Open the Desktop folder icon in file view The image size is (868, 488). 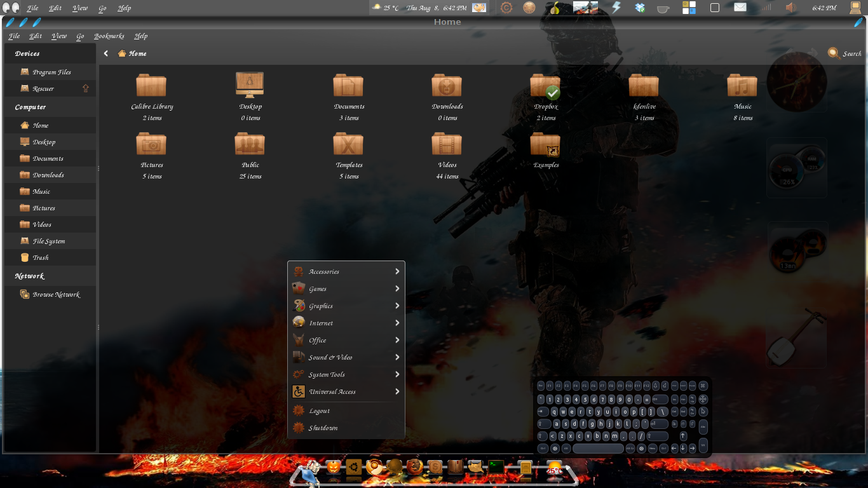(x=250, y=85)
